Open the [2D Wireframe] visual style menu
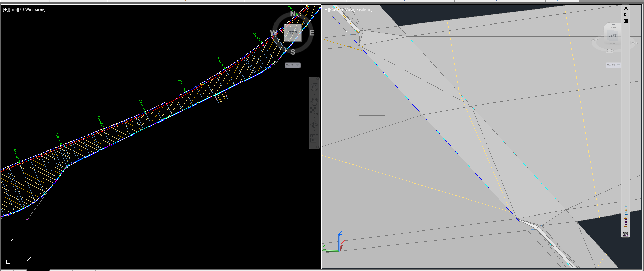This screenshot has height=271, width=644. point(32,10)
